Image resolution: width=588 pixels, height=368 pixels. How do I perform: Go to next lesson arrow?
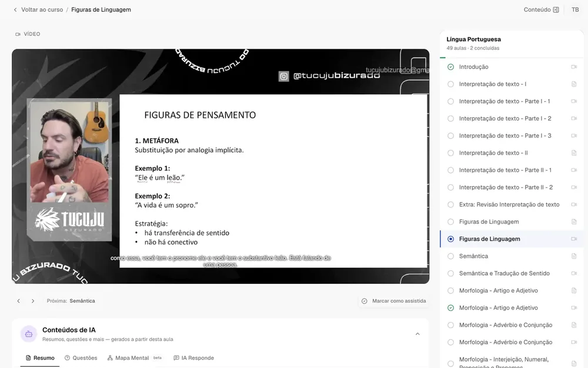tap(33, 301)
